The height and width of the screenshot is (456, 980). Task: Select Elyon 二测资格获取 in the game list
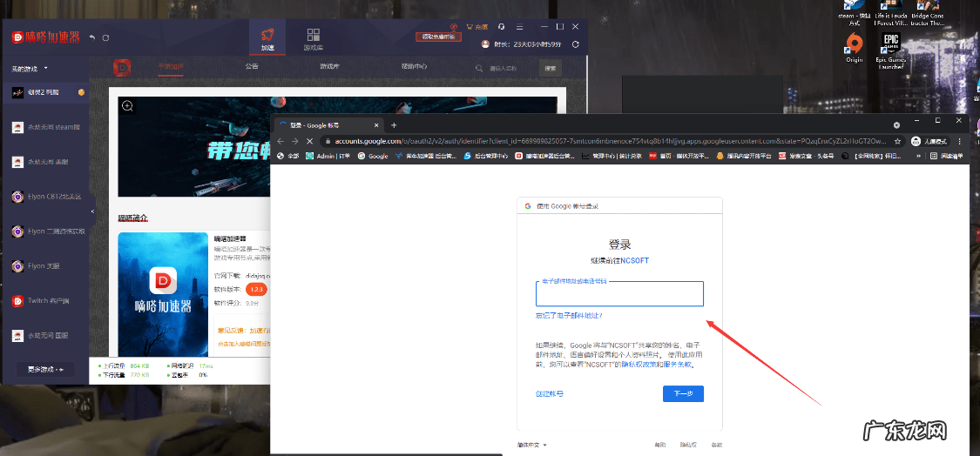pyautogui.click(x=45, y=231)
